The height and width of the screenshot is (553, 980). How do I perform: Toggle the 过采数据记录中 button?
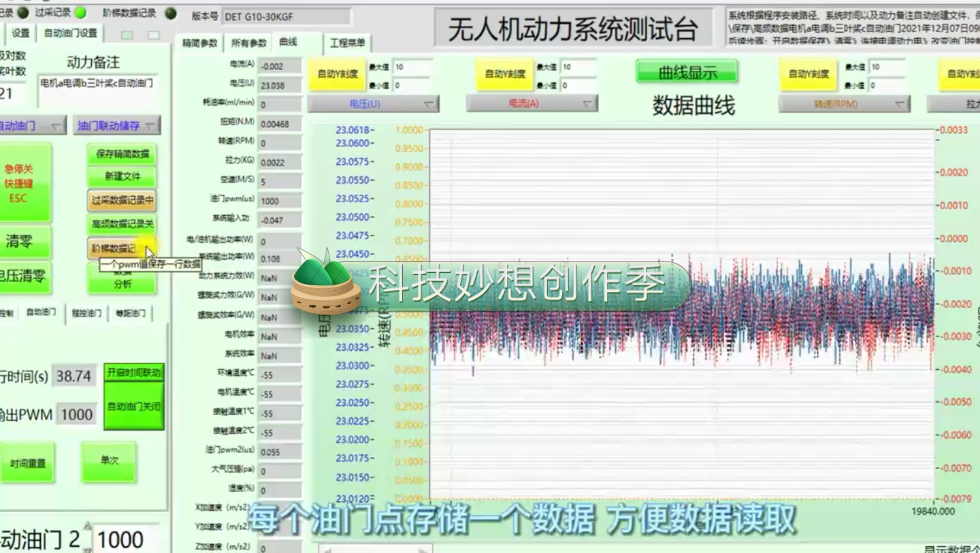(x=122, y=200)
